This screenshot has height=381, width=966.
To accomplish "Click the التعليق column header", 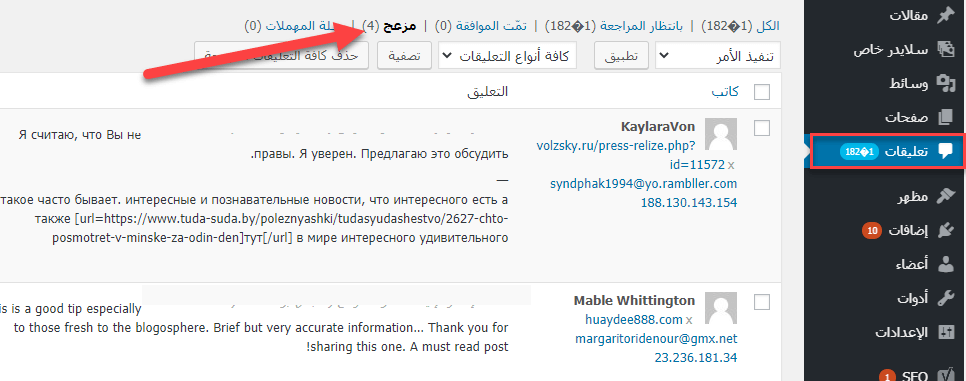I will pos(488,92).
